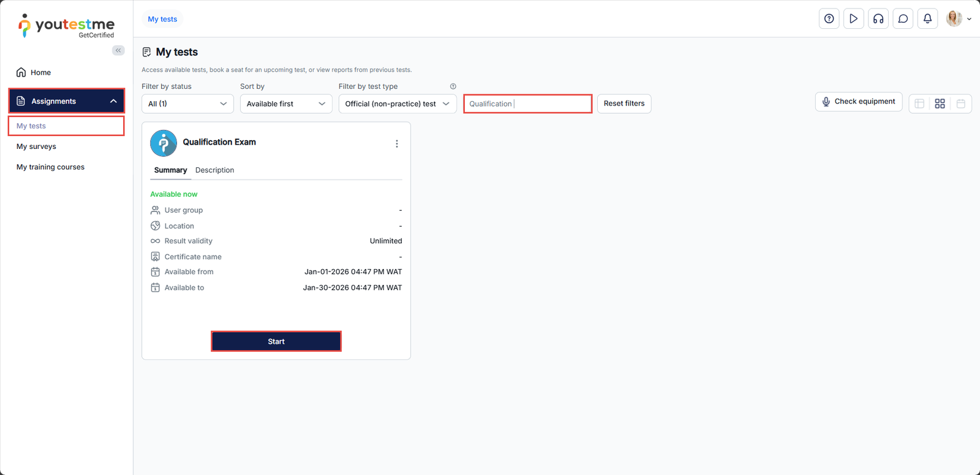Open Qualification Exam three-dot options menu

[x=397, y=144]
